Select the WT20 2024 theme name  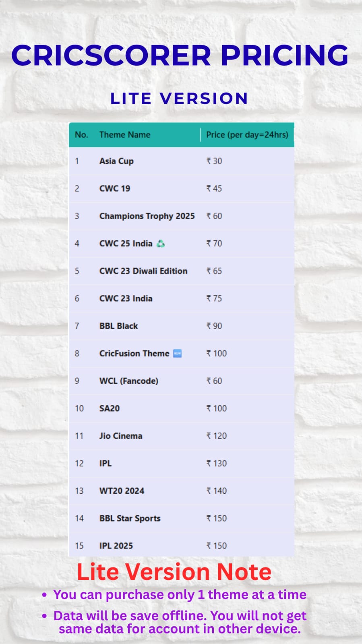click(122, 491)
